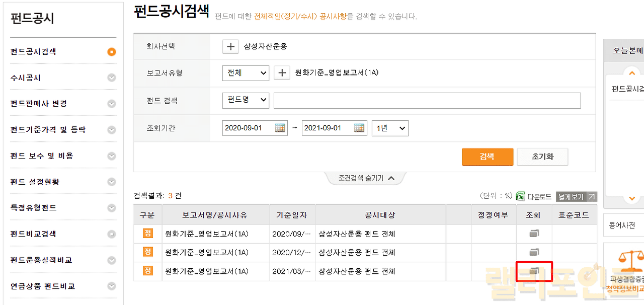This screenshot has height=305, width=644.
Task: Open the 조회 icon for the 2021/03 report
Action: coord(533,271)
